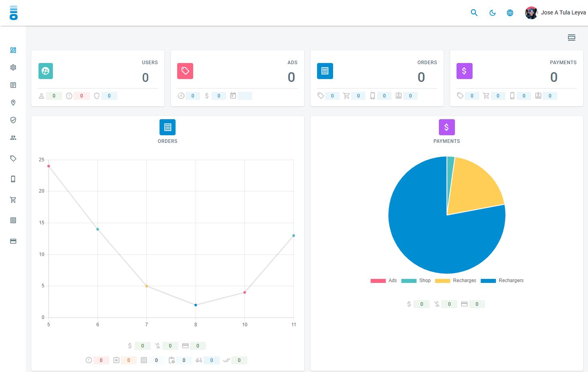Click the dashboard layout view icon
Viewport: 588px width, 372px height.
[572, 38]
